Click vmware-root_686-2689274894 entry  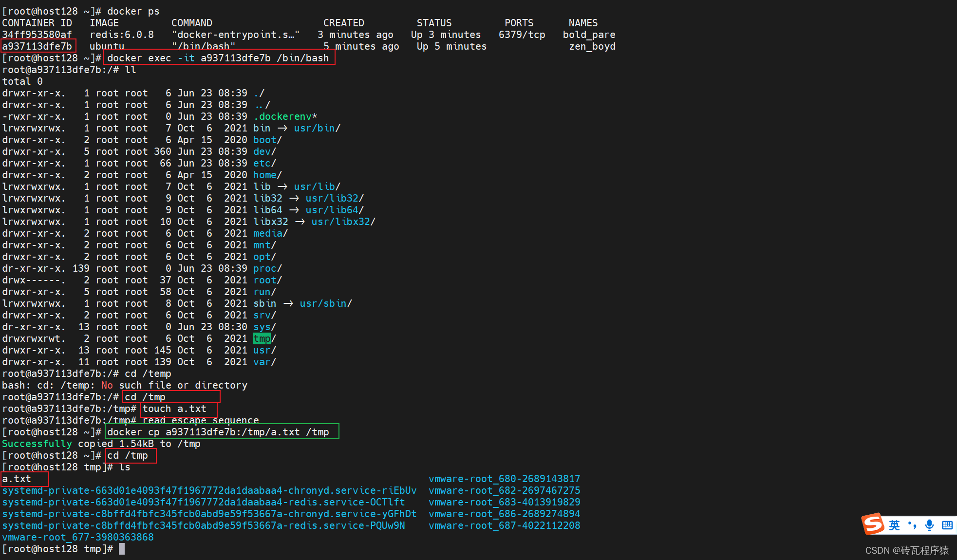[x=505, y=514]
